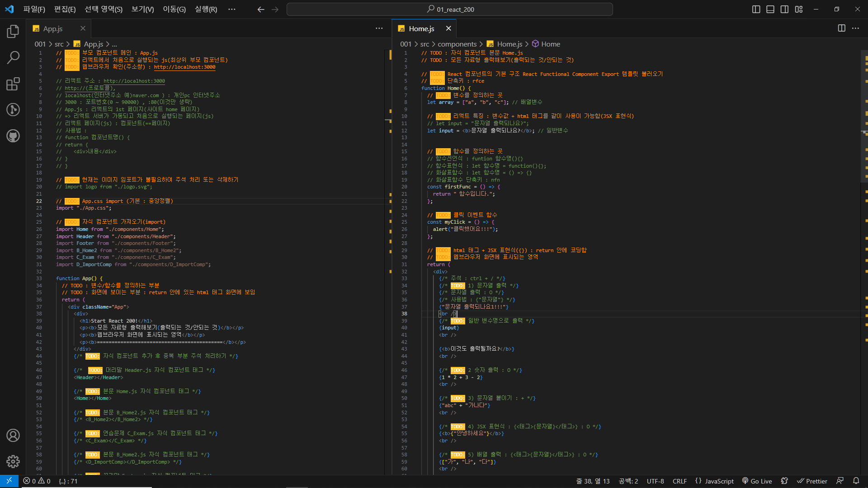Open the GitHub panel in activity bar
This screenshot has width=868, height=488.
[13, 136]
